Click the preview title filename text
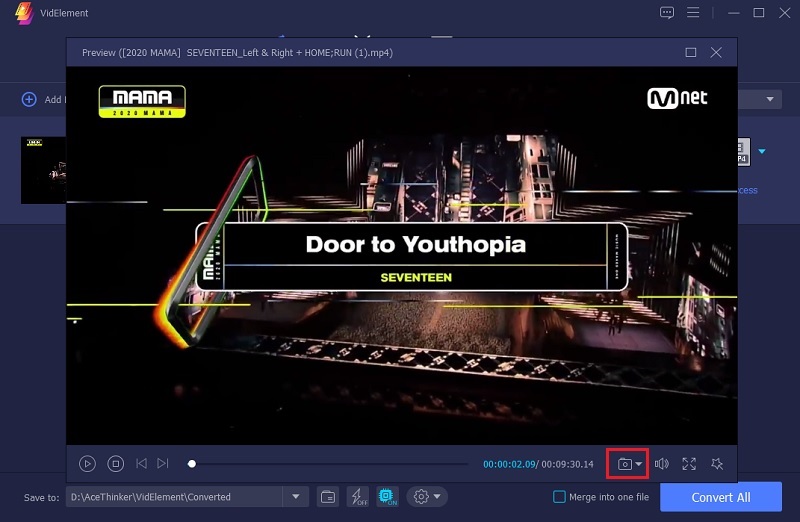800x522 pixels. point(237,53)
